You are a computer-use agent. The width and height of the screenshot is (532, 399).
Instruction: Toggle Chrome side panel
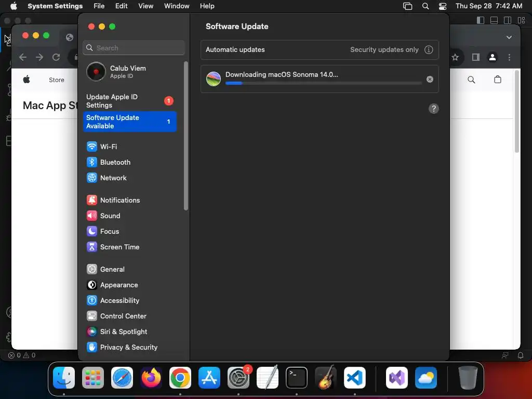pos(476,57)
